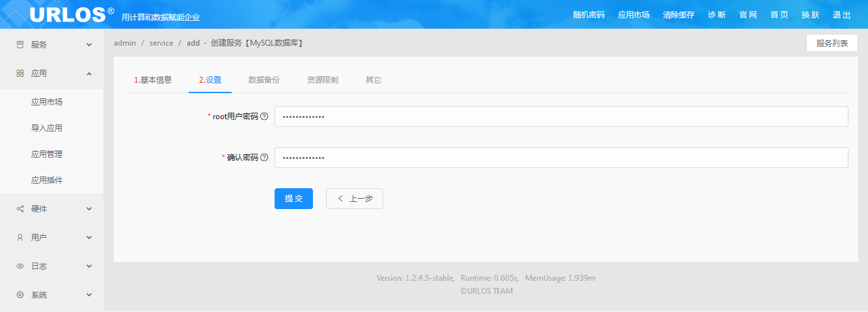Screen dimensions: 868x312
Task: Expand the 服务 menu chevron
Action: 89,45
